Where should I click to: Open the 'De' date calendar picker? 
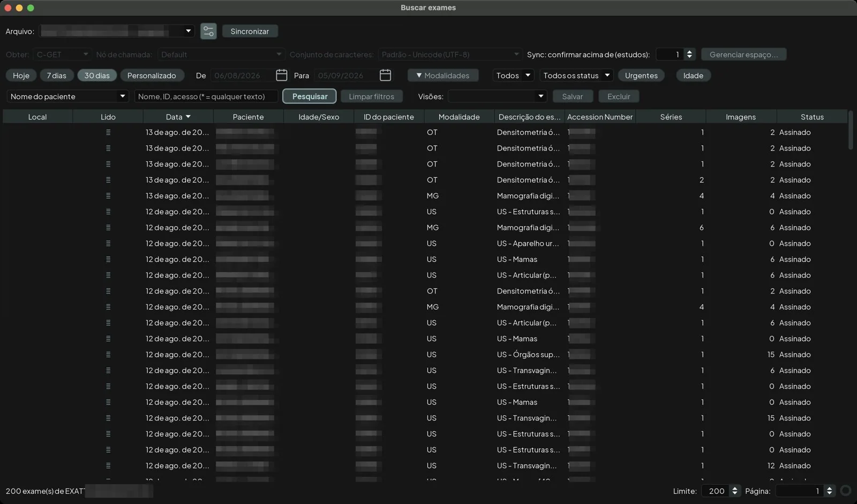click(x=282, y=76)
